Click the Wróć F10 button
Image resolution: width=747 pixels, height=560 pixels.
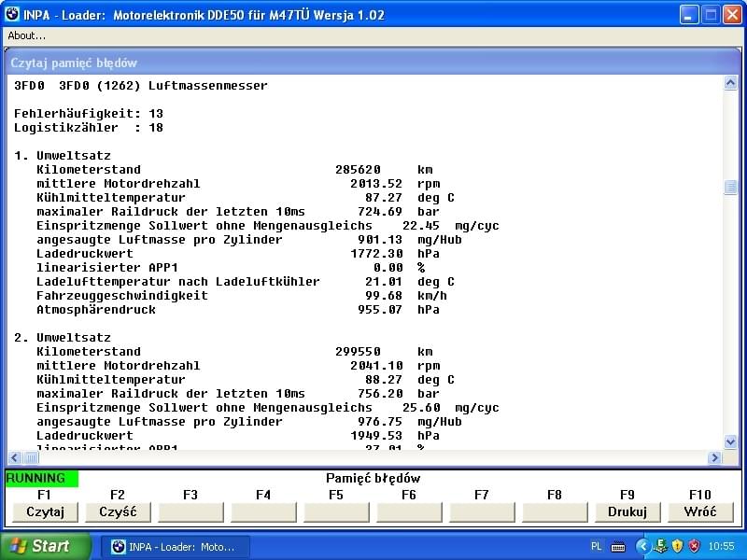[700, 511]
